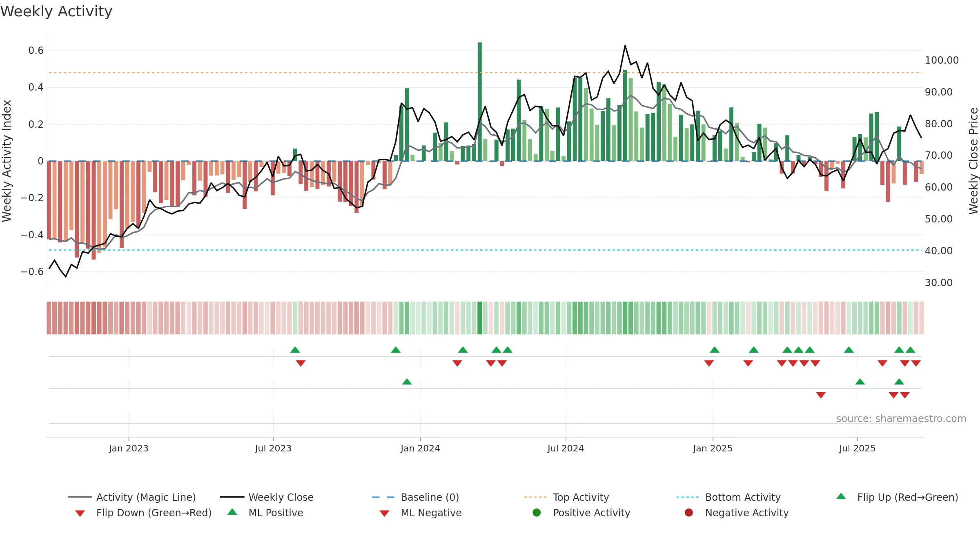Click the 0 baseline tick label
Viewport: 980px width, 551px height.
click(x=40, y=161)
